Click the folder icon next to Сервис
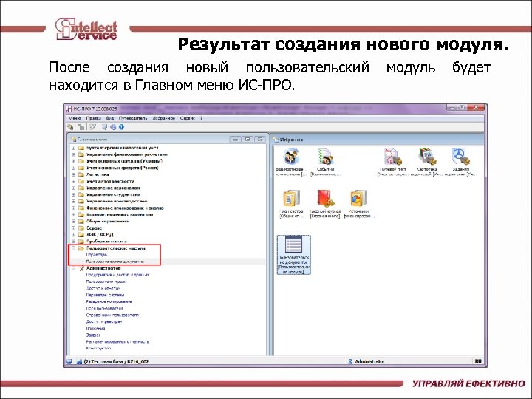 point(81,228)
